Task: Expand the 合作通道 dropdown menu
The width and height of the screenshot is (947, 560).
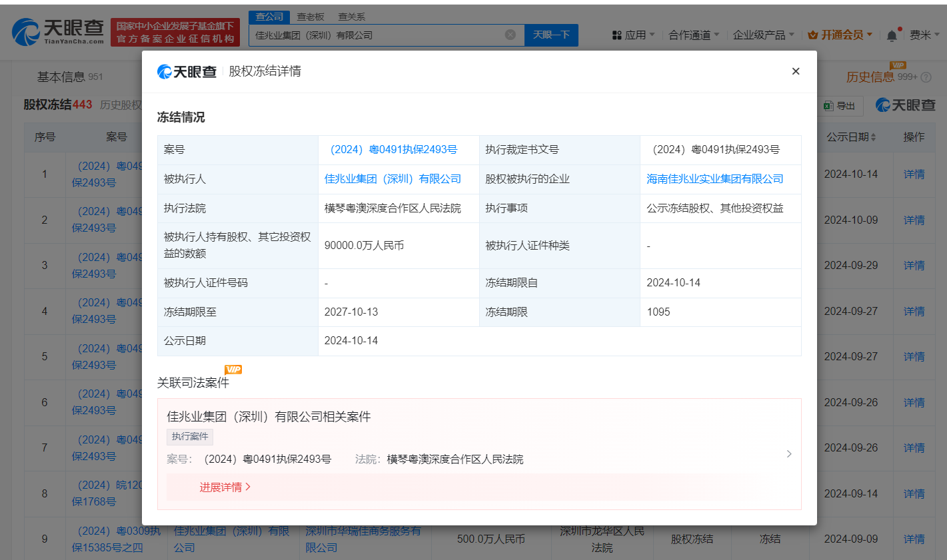Action: coord(694,35)
